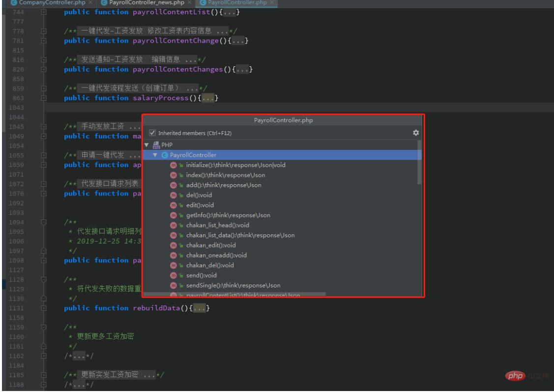Collapse the doc comment fold on line 1128
Screen dimensions: 554x392
click(43, 280)
